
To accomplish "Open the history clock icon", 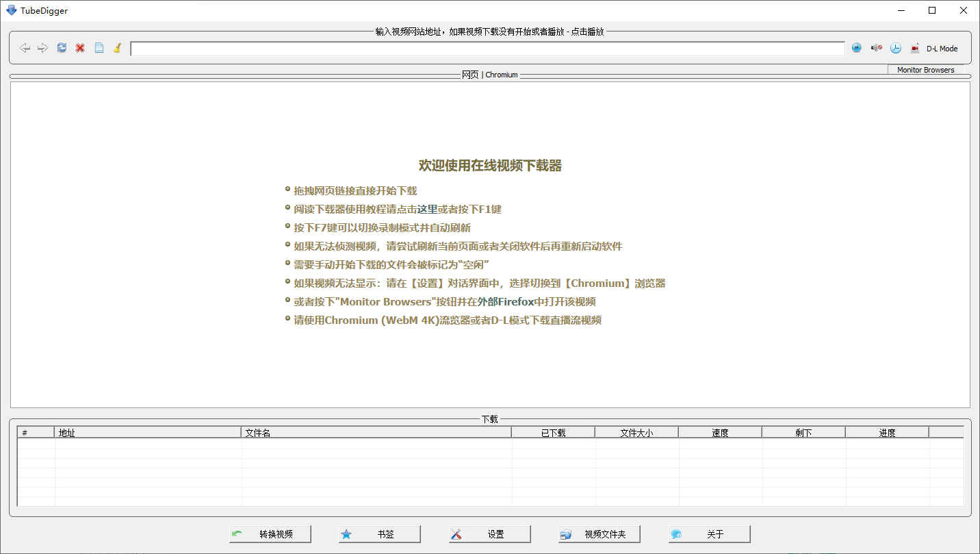I will tap(897, 47).
